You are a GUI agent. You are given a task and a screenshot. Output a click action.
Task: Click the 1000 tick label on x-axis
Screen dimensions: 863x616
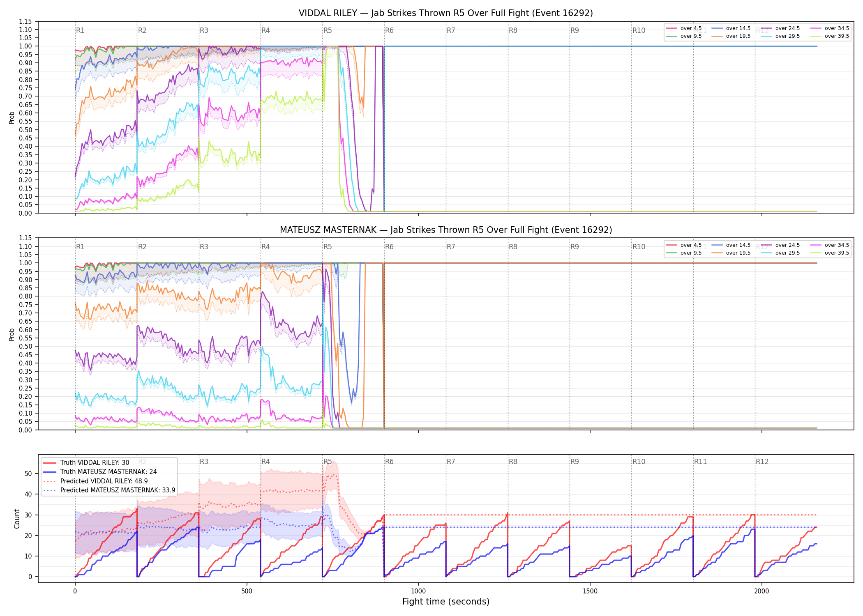point(418,591)
